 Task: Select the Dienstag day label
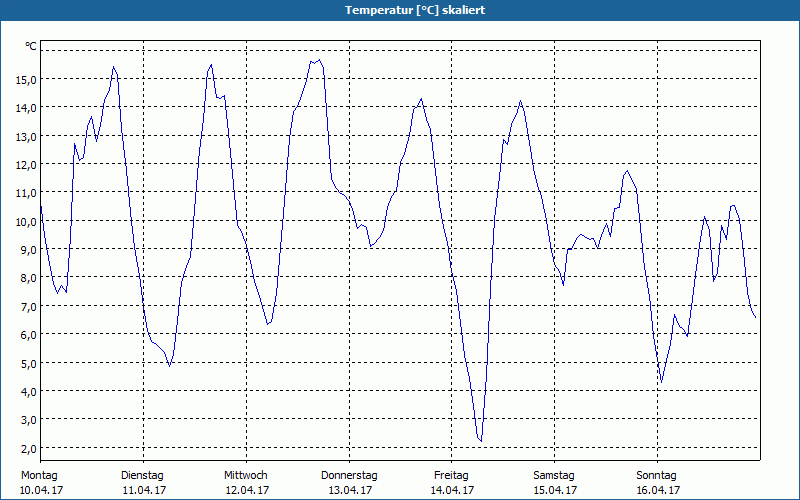pos(142,476)
